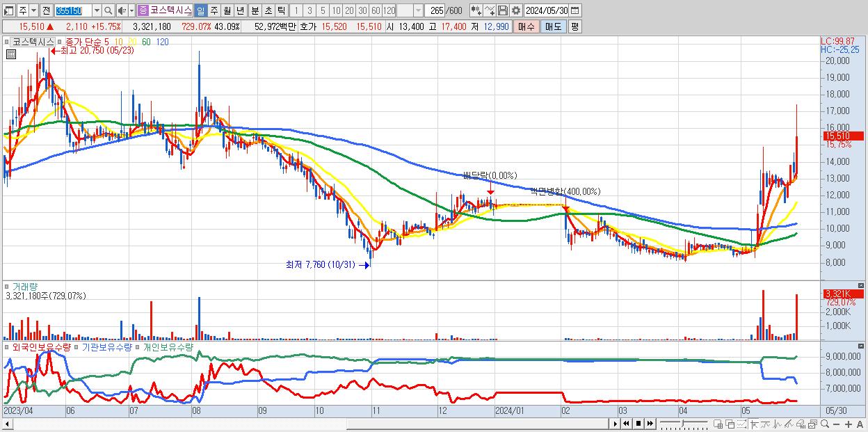The height and width of the screenshot is (432, 868).
Task: Click the 기관보유수량 legend label
Action: 106,346
